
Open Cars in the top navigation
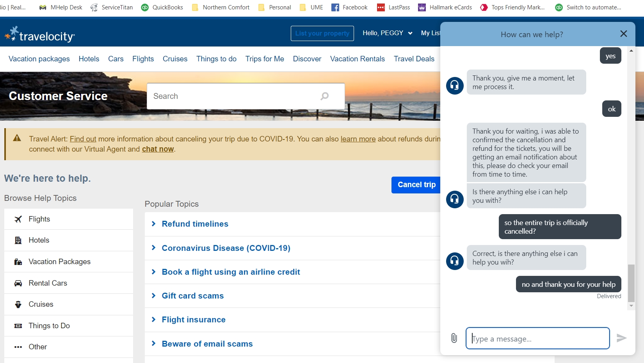[x=116, y=59]
